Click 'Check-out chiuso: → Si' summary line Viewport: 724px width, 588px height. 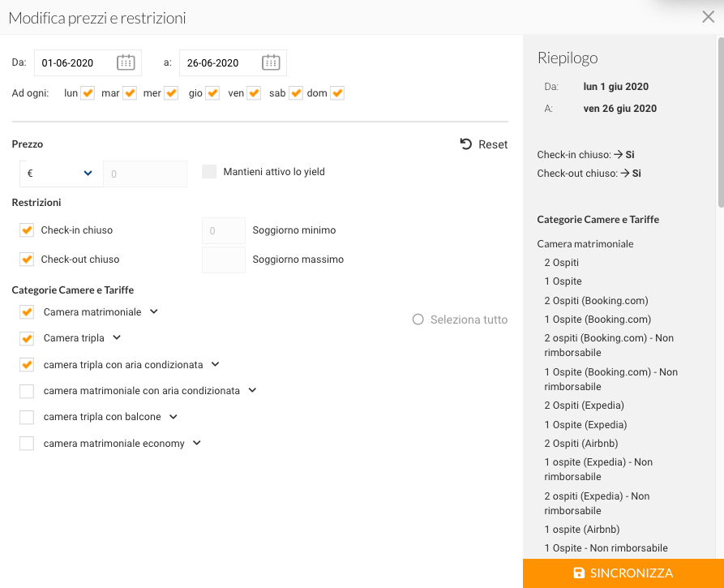(x=589, y=174)
